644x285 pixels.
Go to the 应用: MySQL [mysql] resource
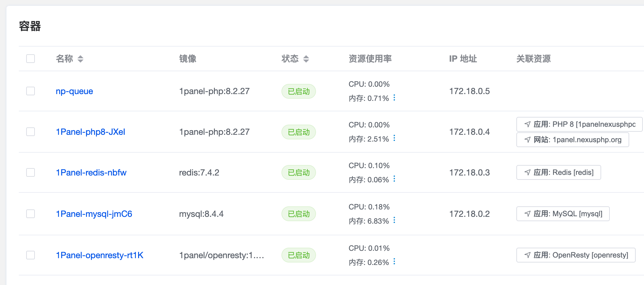563,214
